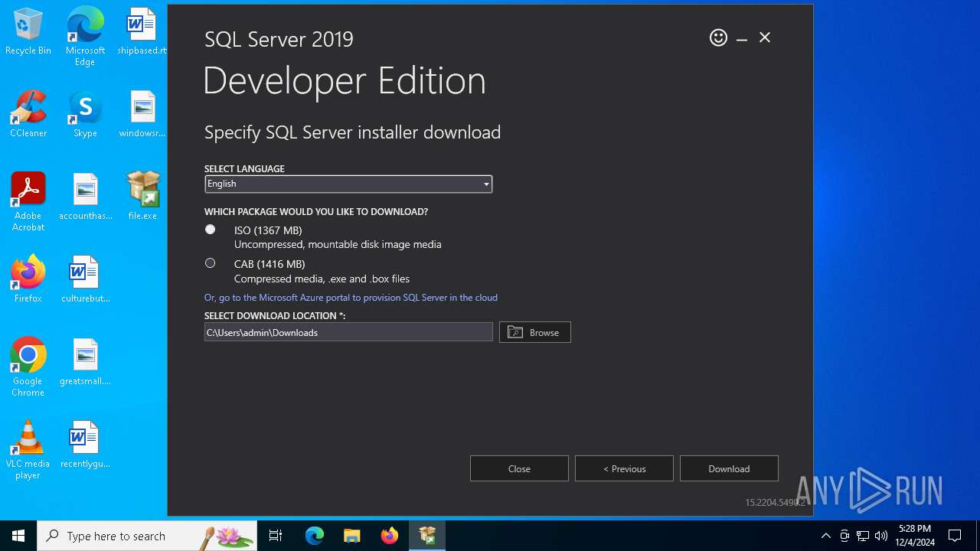Select Microsoft Edge desktop shortcut
The width and height of the screenshot is (980, 551).
85,37
